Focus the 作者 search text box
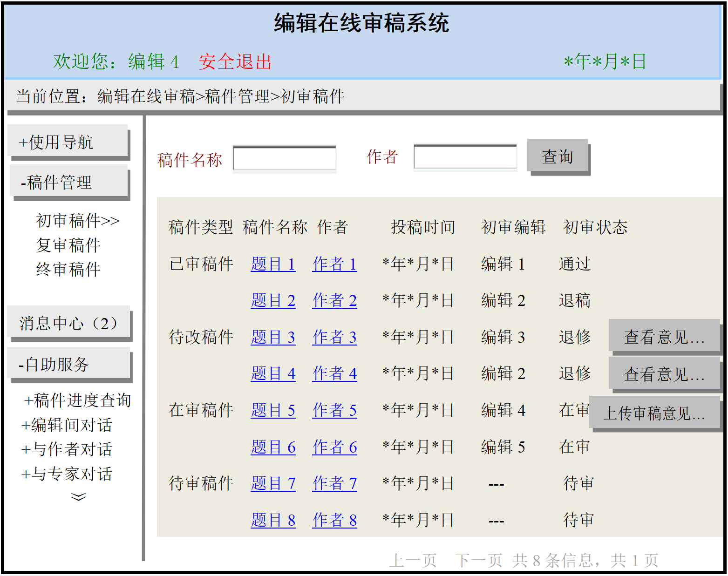728x576 pixels. 465,157
